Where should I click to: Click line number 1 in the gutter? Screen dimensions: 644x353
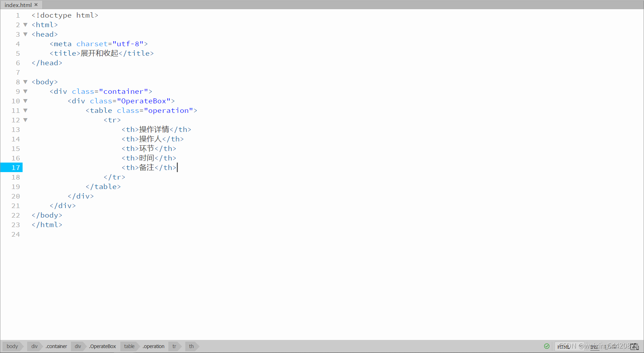[x=18, y=15]
